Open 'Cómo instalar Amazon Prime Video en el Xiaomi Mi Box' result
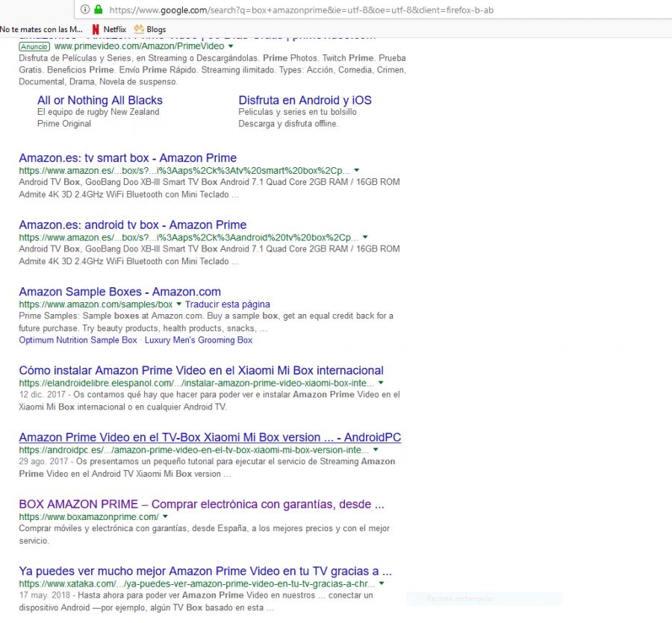The height and width of the screenshot is (623, 672). pos(202,370)
